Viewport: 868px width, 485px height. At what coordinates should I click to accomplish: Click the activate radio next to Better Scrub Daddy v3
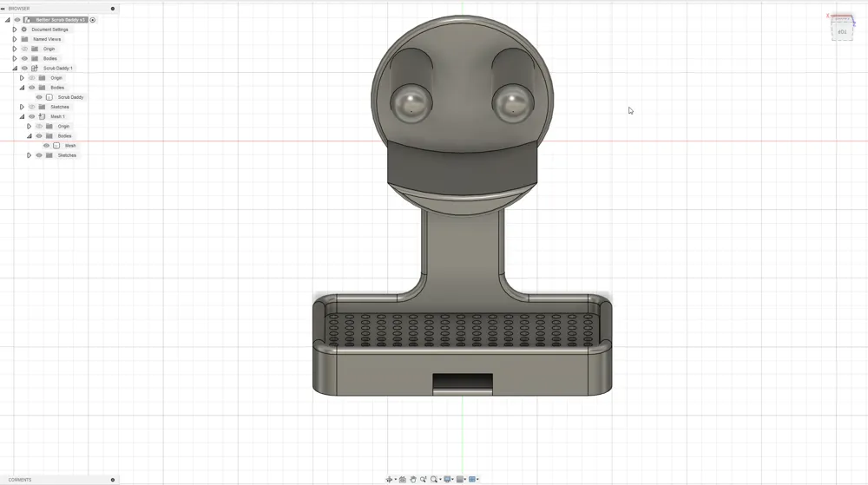93,20
